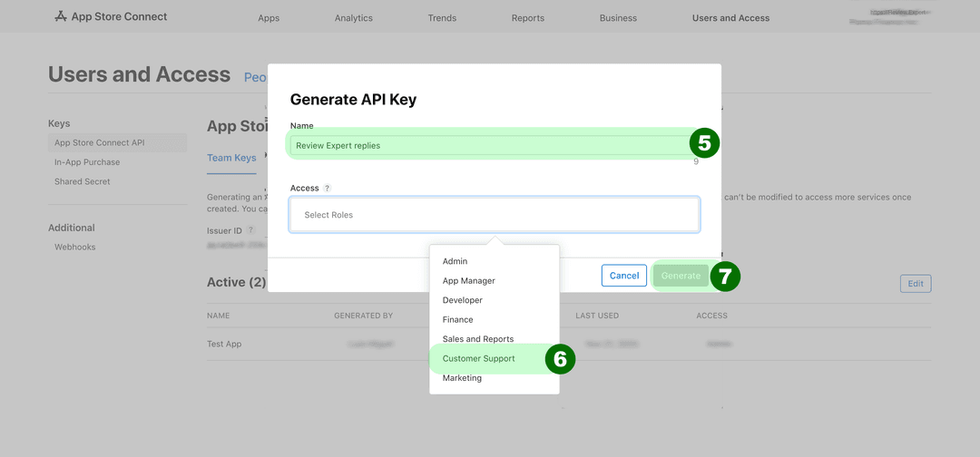Image resolution: width=980 pixels, height=457 pixels.
Task: Open the Issuer ID help icon
Action: point(250,230)
